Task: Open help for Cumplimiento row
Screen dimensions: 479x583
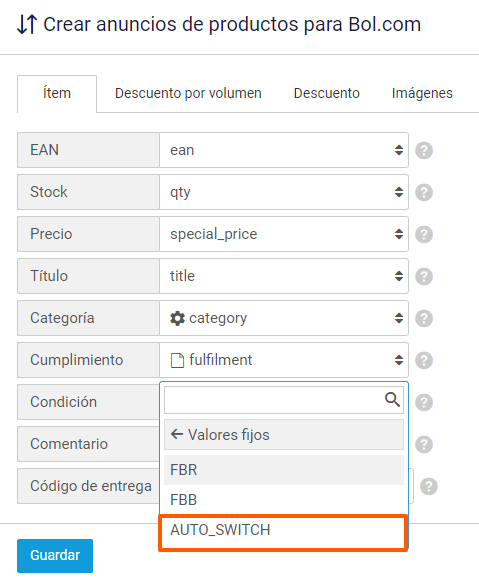Action: coord(424,361)
